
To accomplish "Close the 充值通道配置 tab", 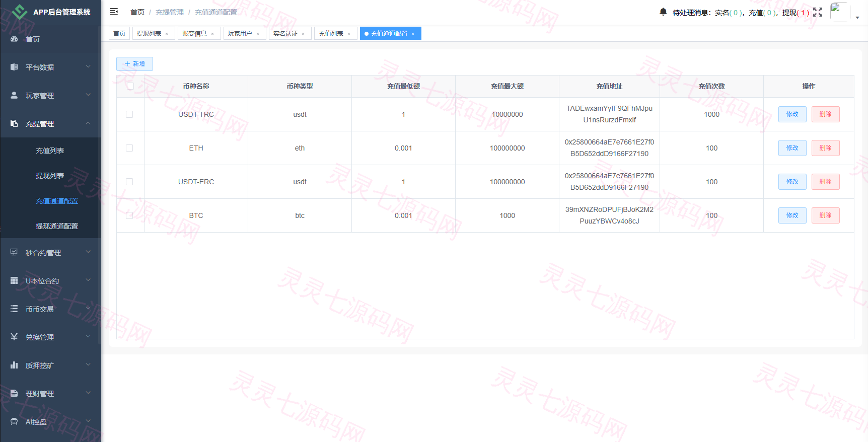I will click(x=413, y=34).
